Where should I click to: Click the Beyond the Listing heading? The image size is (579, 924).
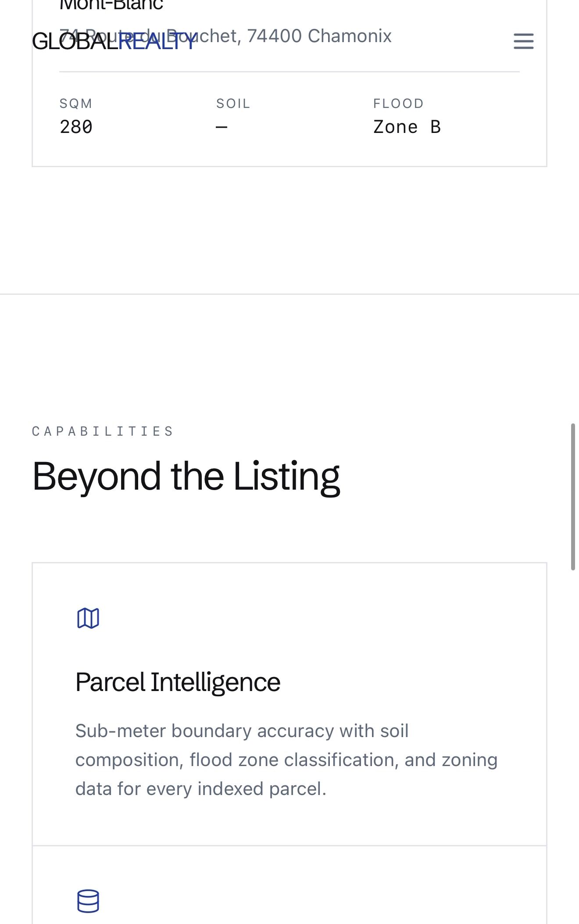pyautogui.click(x=186, y=476)
